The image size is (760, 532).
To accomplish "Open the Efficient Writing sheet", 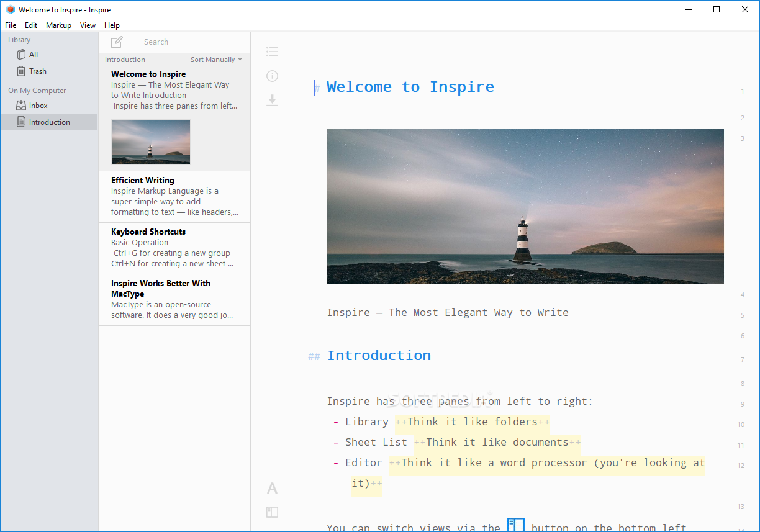I will [x=174, y=197].
